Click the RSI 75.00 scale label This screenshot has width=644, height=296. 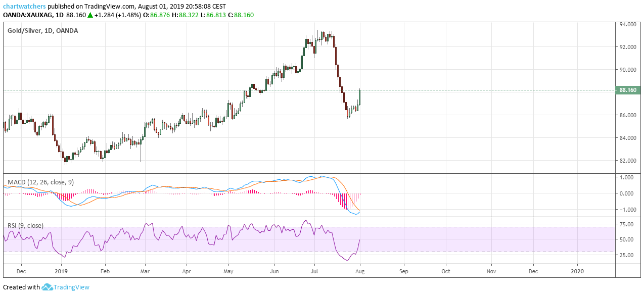coord(626,224)
